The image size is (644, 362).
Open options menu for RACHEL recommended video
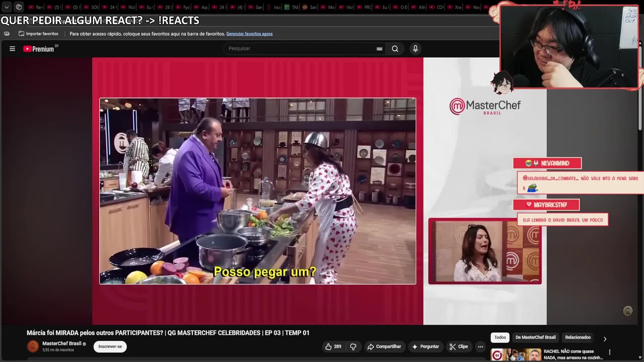coord(610,352)
